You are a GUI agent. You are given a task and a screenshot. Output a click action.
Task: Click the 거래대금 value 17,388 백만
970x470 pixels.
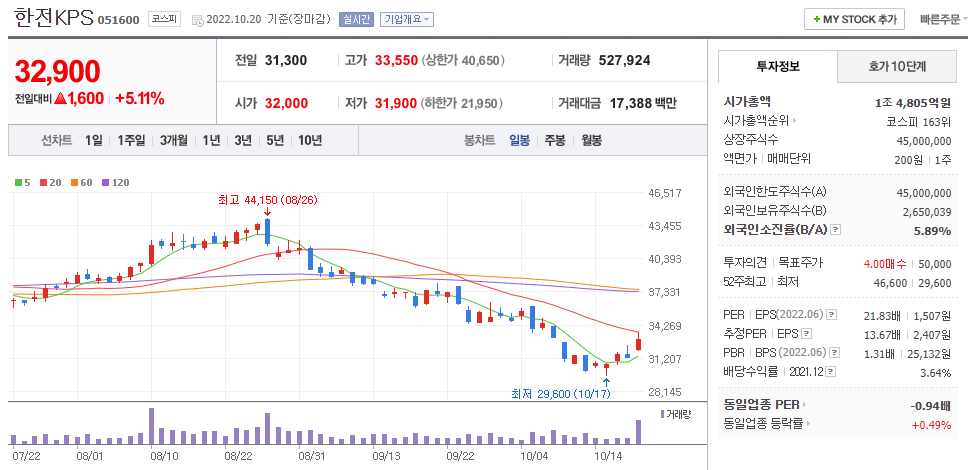(643, 103)
